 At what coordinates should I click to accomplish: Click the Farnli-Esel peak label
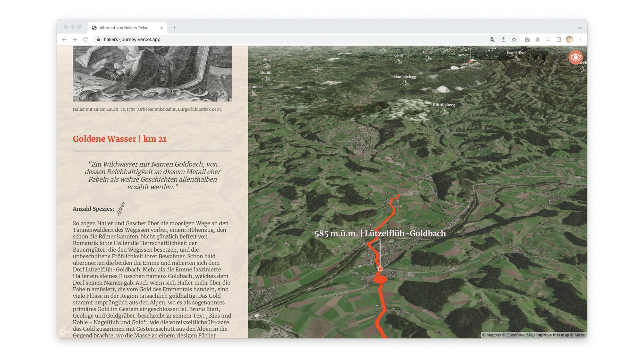point(516,53)
